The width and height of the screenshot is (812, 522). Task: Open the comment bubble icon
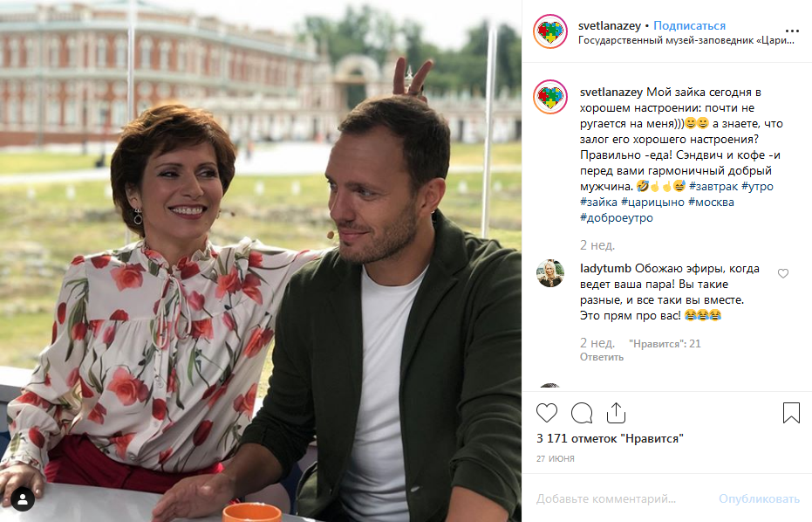pos(582,413)
